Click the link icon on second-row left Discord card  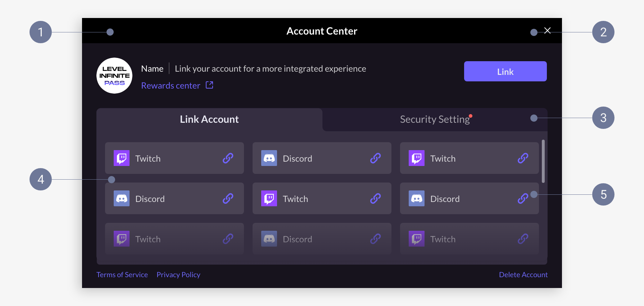tap(228, 198)
